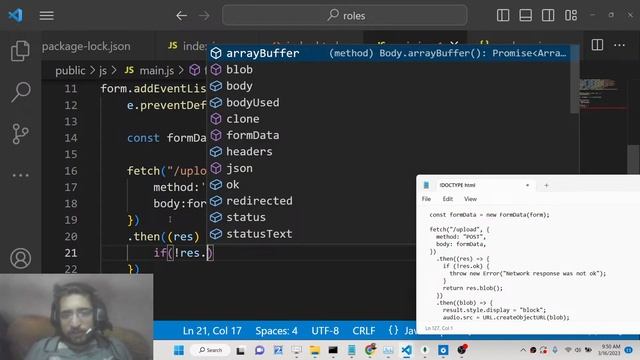This screenshot has height=360, width=640.
Task: Toggle primary side bar layout icon
Action: (503, 16)
